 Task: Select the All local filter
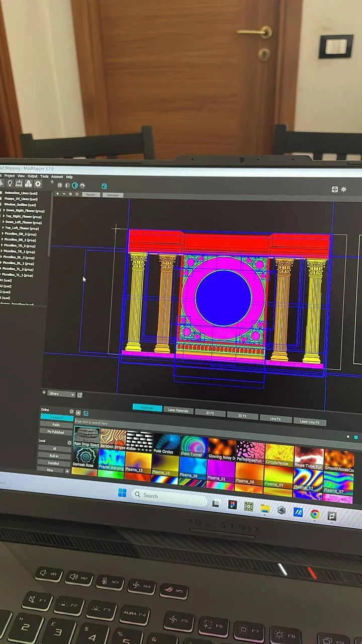pyautogui.click(x=54, y=448)
